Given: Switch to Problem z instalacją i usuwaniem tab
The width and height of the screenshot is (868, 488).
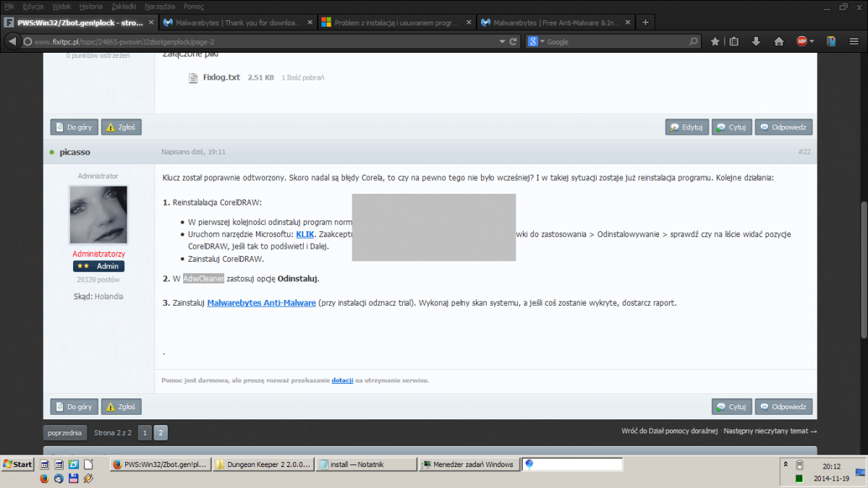Looking at the screenshot, I should click(396, 22).
